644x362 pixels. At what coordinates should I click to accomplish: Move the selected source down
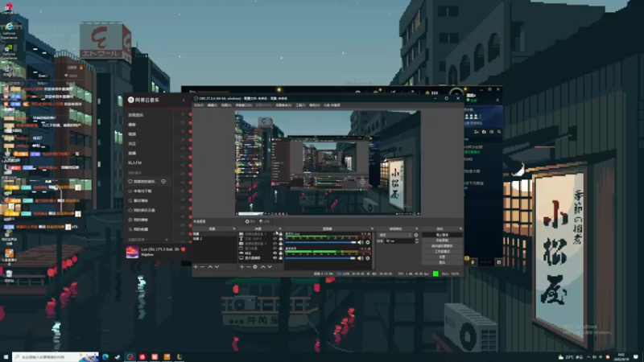pyautogui.click(x=270, y=267)
